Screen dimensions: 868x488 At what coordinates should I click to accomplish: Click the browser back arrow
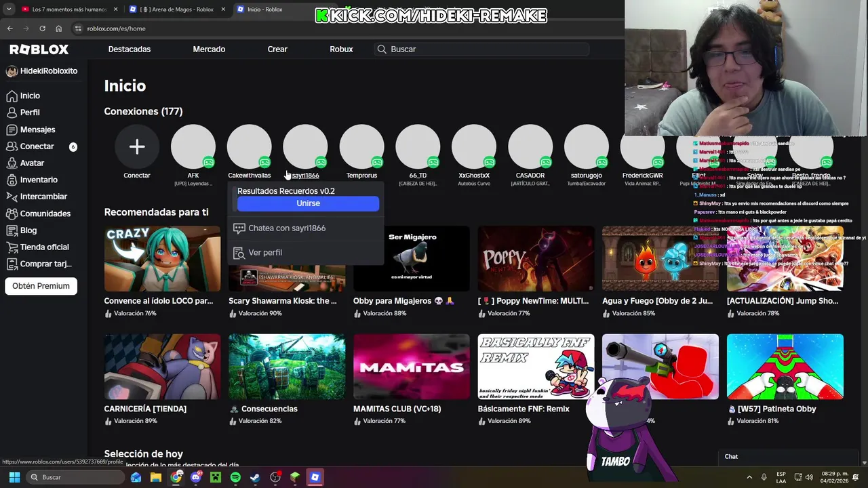click(9, 28)
